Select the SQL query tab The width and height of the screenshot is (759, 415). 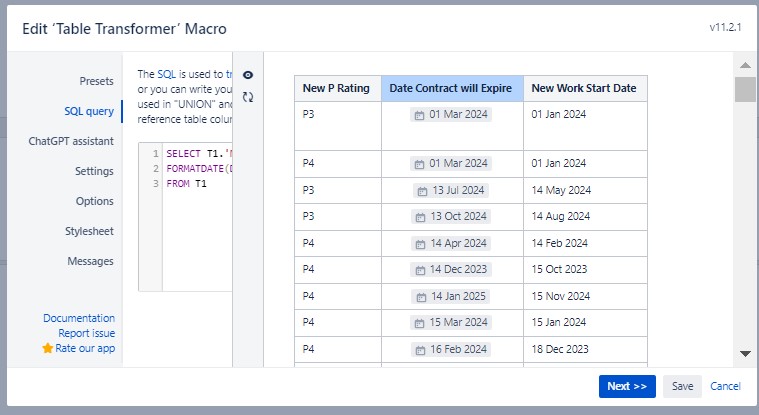click(89, 111)
